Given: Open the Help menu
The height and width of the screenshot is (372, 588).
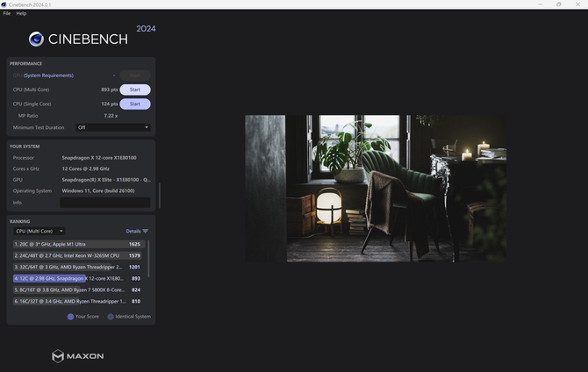Looking at the screenshot, I should tap(21, 13).
